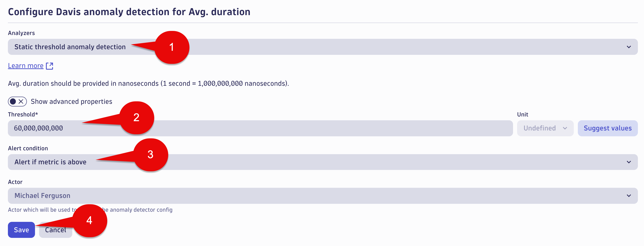Click into the Threshold input field
644x246 pixels.
click(260, 128)
